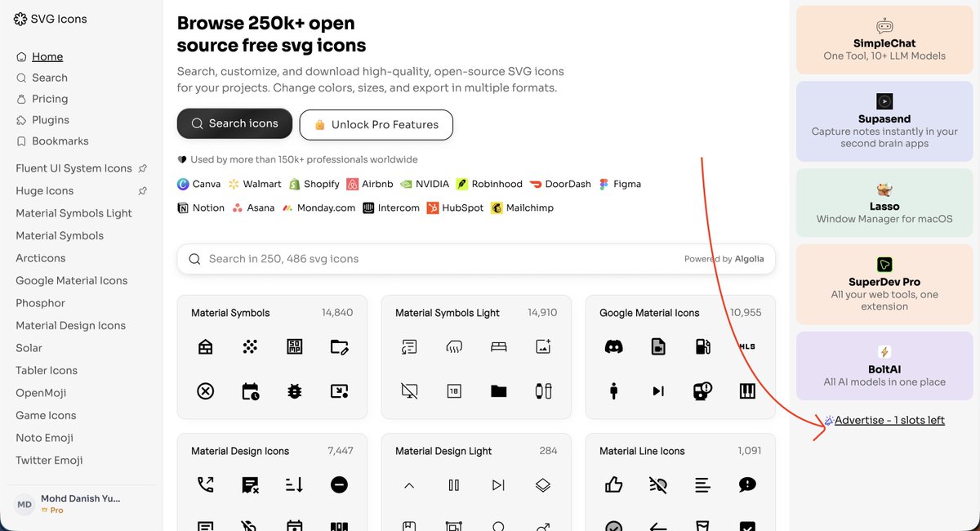
Task: Select the chevron-up icon in Material Design Light
Action: (x=410, y=485)
